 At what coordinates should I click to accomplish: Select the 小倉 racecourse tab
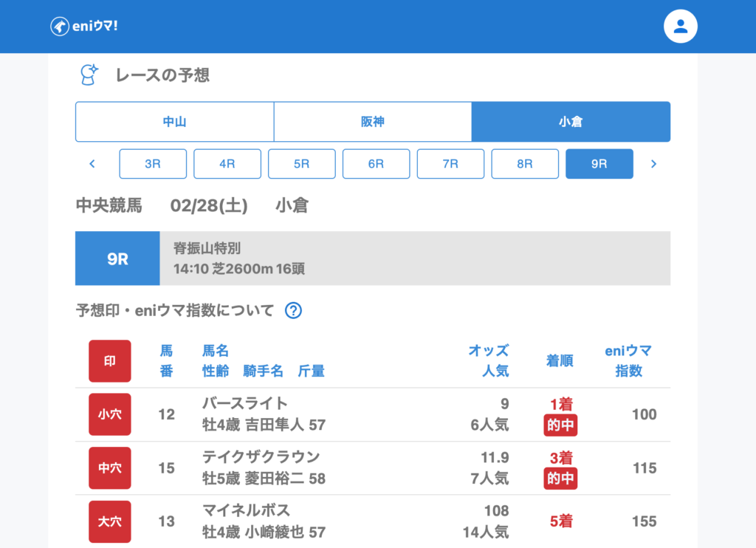(x=571, y=122)
